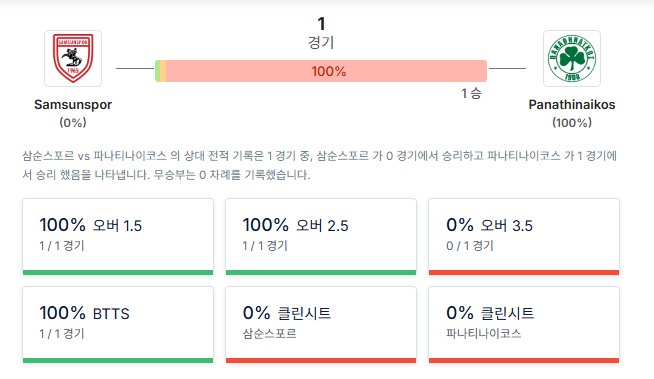Open the Panathinaikos team name link

pos(572,104)
